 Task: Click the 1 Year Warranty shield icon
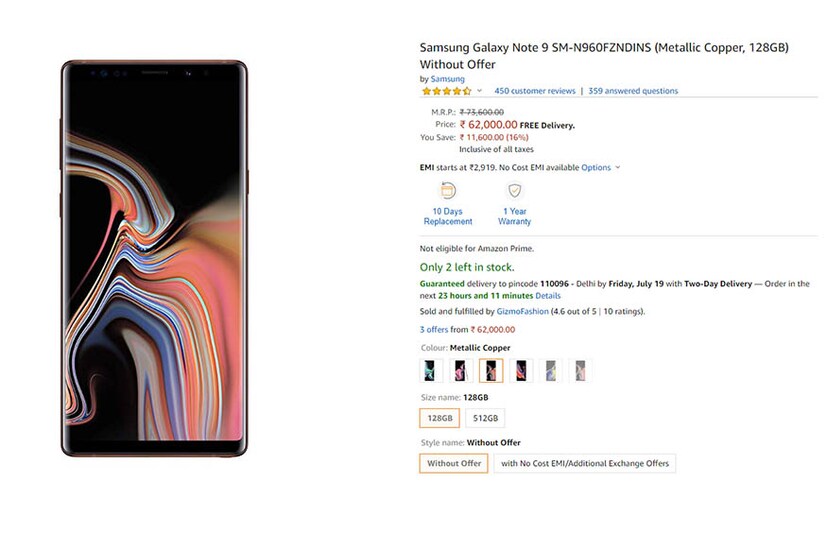514,191
